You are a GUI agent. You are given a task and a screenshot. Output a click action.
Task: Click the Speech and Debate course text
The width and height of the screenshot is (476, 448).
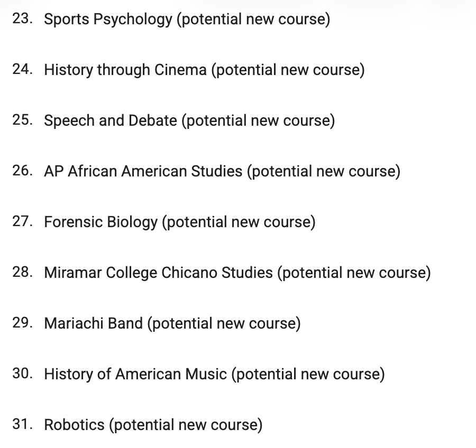111,121
